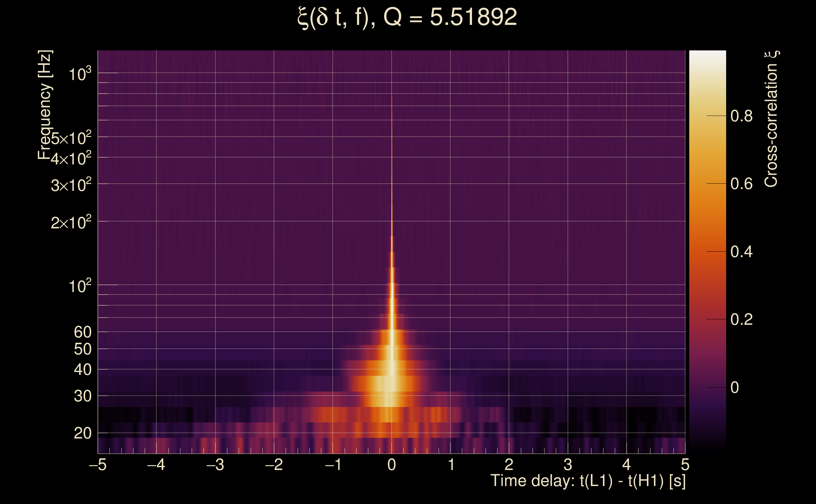Click the −5 time delay tick label
This screenshot has width=816, height=504.
(97, 465)
